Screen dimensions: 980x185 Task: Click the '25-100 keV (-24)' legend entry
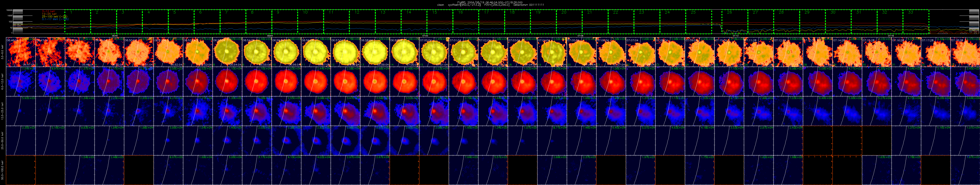[x=54, y=16]
